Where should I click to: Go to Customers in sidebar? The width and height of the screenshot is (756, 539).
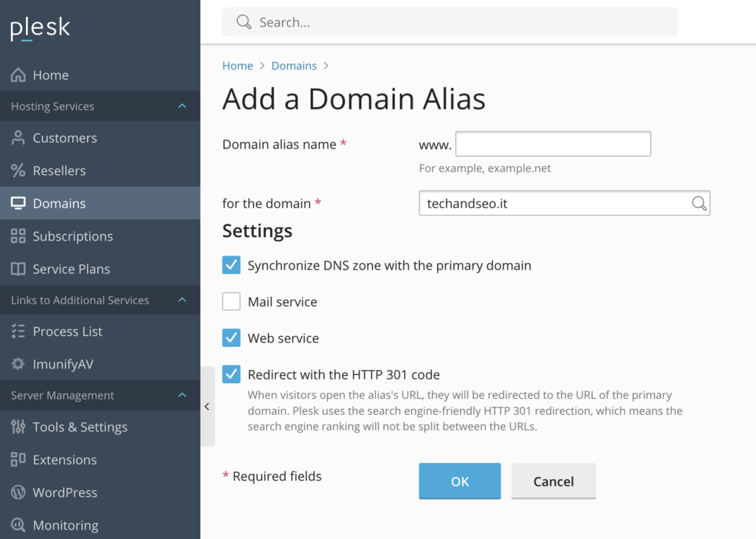[x=100, y=138]
